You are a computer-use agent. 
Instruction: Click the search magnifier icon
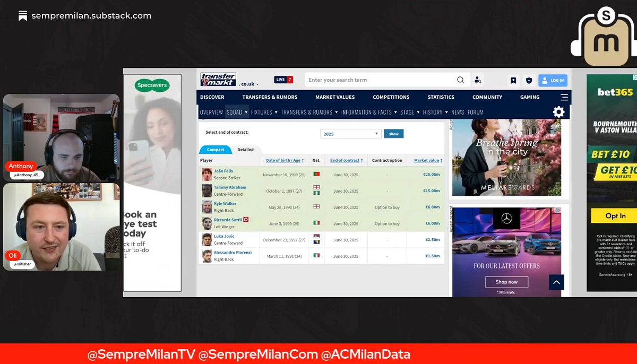460,80
